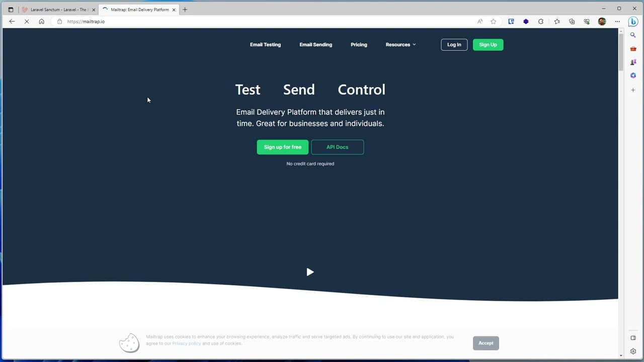Open Browser essentials heart icon

pyautogui.click(x=587, y=22)
